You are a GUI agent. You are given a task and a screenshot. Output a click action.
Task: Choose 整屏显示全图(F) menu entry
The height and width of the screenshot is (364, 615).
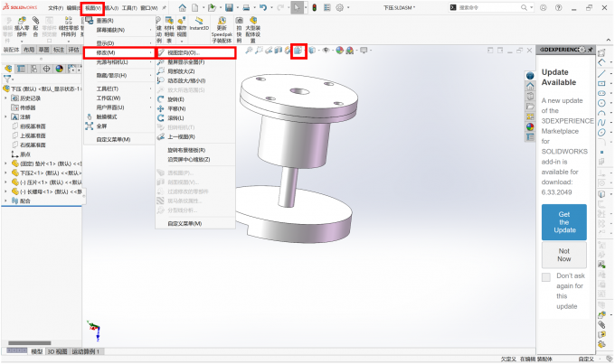[195, 62]
